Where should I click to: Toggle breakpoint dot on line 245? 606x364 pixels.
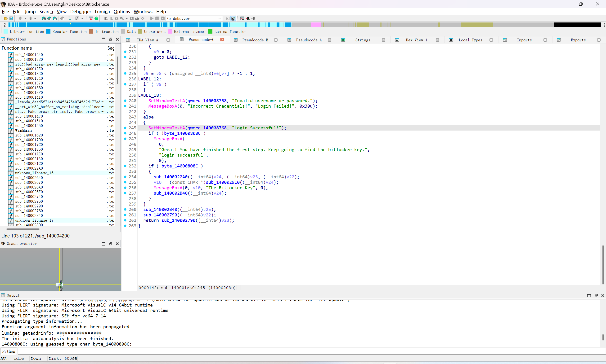(125, 128)
